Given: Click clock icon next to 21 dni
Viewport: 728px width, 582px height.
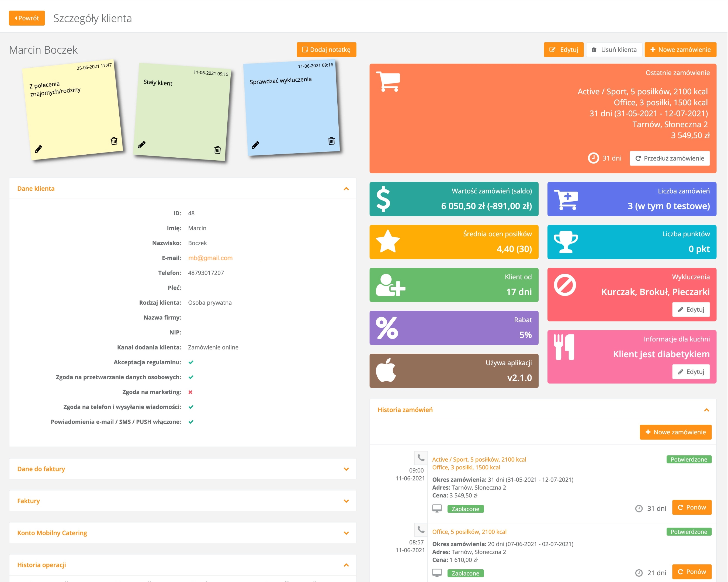Looking at the screenshot, I should tap(639, 573).
